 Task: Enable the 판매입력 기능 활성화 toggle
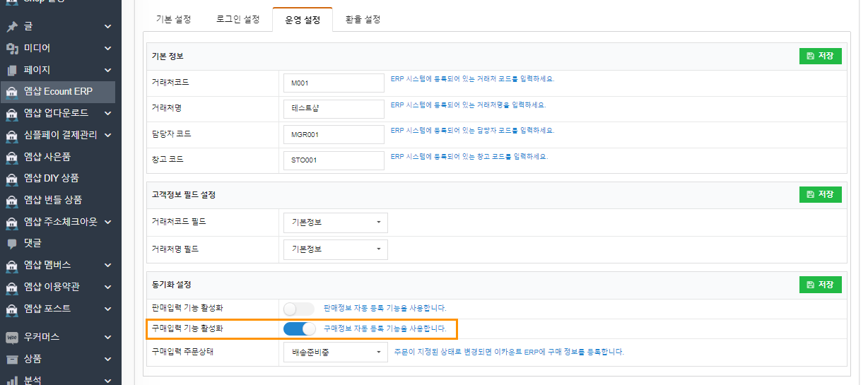(298, 309)
